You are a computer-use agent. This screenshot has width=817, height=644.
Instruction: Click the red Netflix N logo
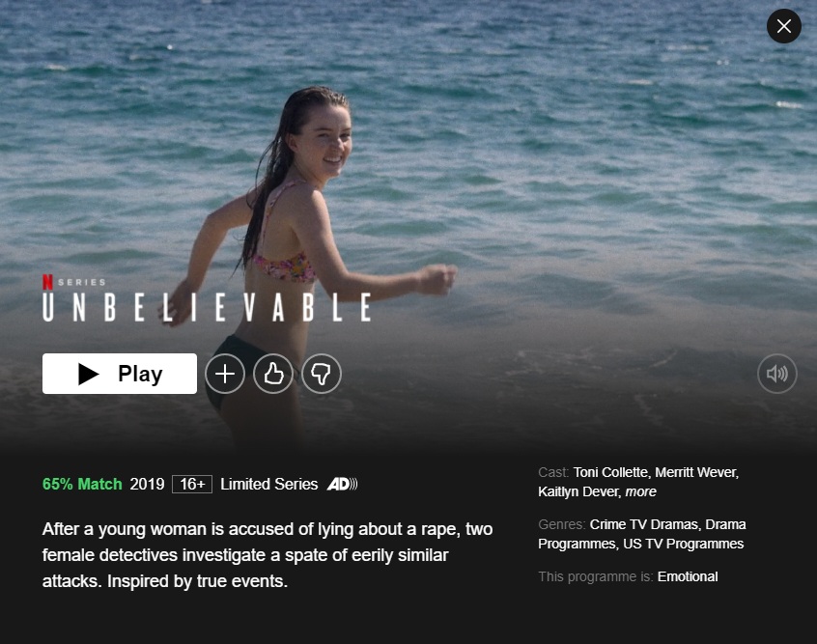47,282
